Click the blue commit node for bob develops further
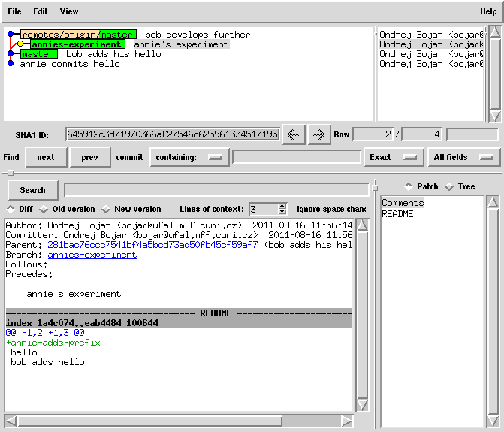The width and height of the screenshot is (504, 432). coord(11,35)
